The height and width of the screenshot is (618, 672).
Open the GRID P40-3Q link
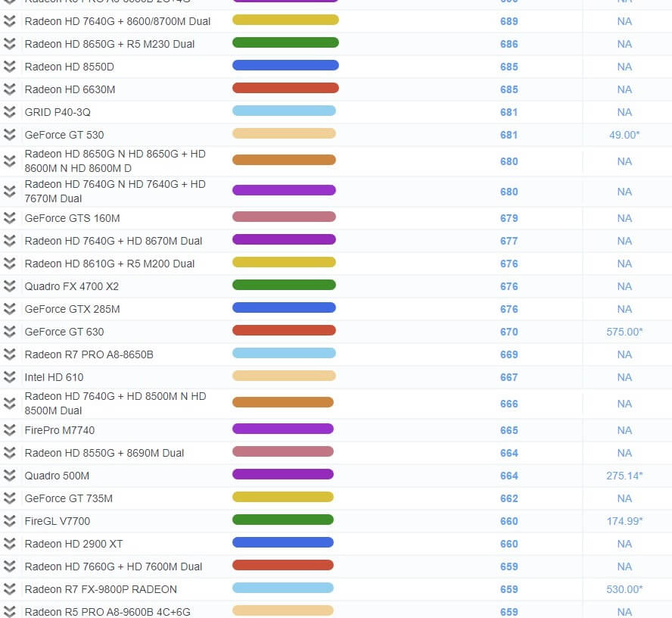[58, 112]
